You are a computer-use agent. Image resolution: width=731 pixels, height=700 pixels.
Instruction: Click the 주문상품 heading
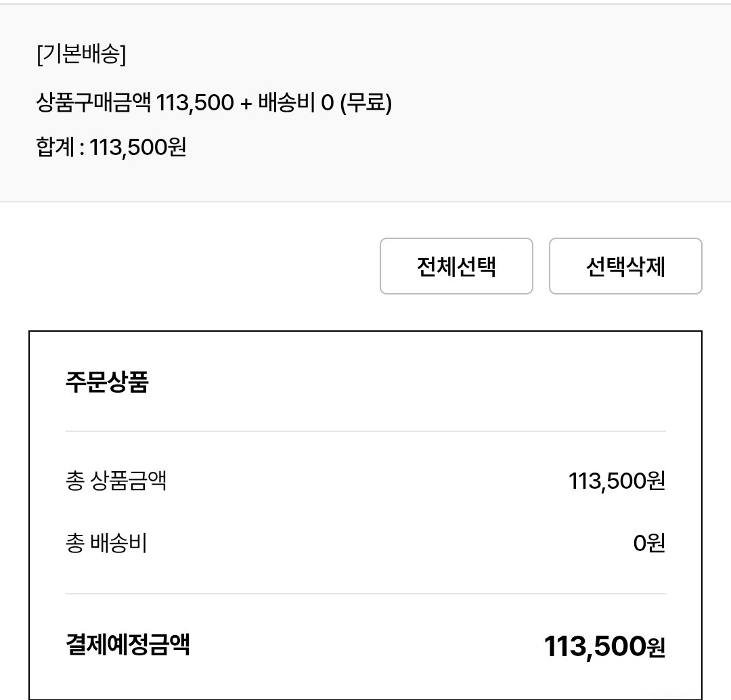107,382
